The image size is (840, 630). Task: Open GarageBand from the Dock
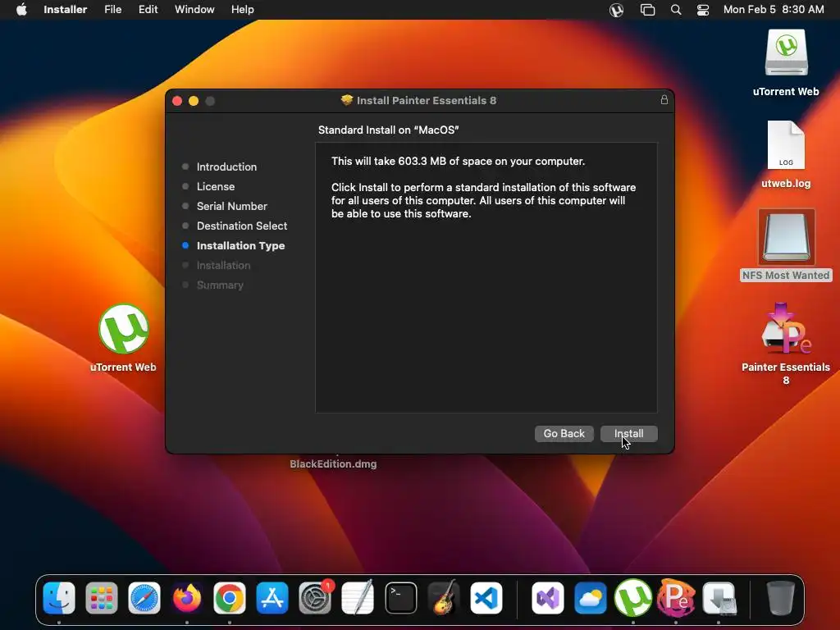(444, 598)
